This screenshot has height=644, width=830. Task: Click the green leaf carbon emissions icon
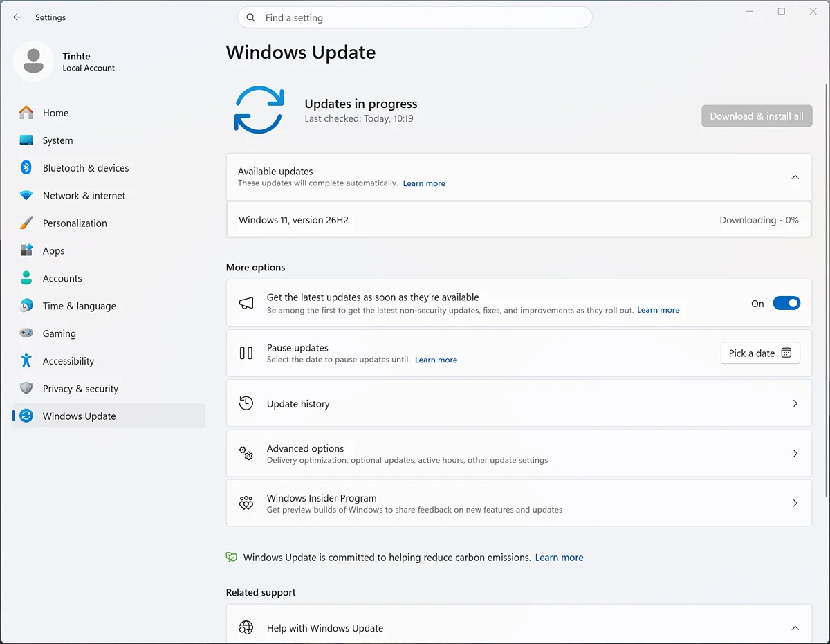click(x=232, y=557)
